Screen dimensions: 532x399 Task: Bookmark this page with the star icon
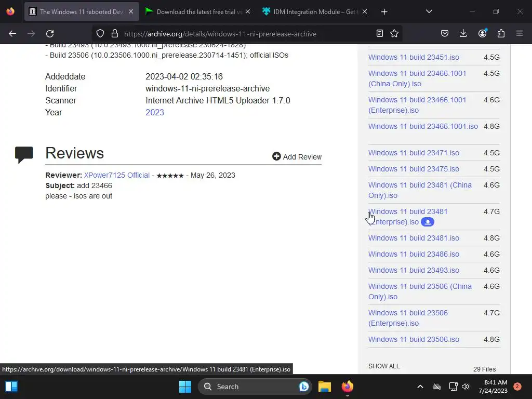point(394,34)
